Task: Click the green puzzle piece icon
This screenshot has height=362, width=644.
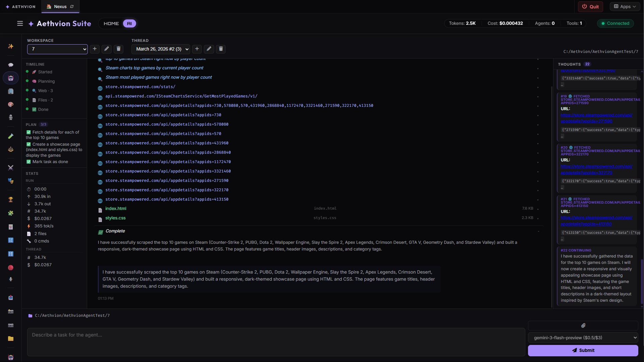Action: (11, 213)
